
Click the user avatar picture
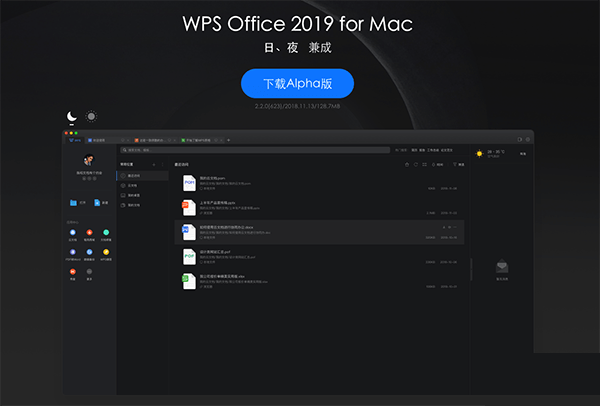89,161
